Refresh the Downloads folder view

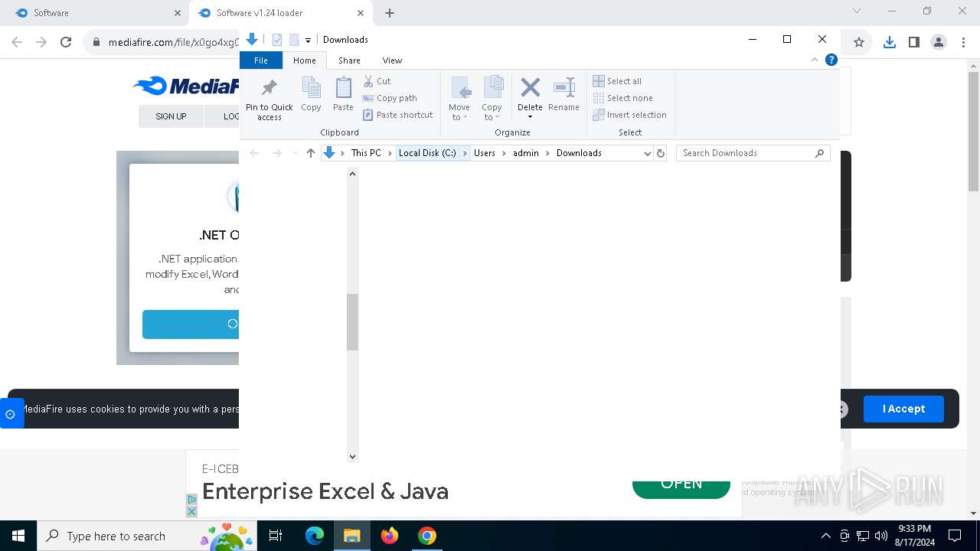tap(661, 153)
